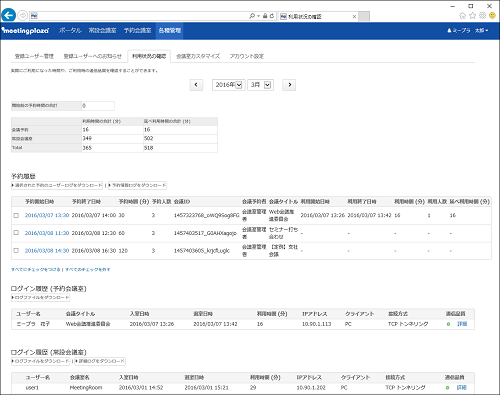The image size is (500, 395).
Task: Select the 利用状況の確認 tab
Action: 149,56
